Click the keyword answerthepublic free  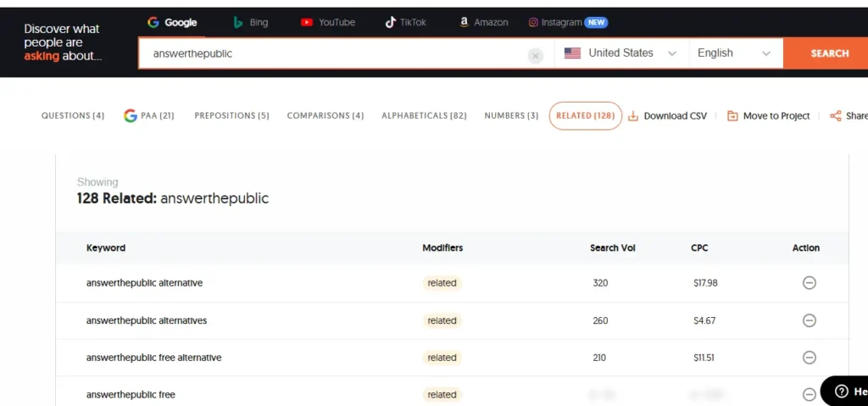click(x=131, y=395)
